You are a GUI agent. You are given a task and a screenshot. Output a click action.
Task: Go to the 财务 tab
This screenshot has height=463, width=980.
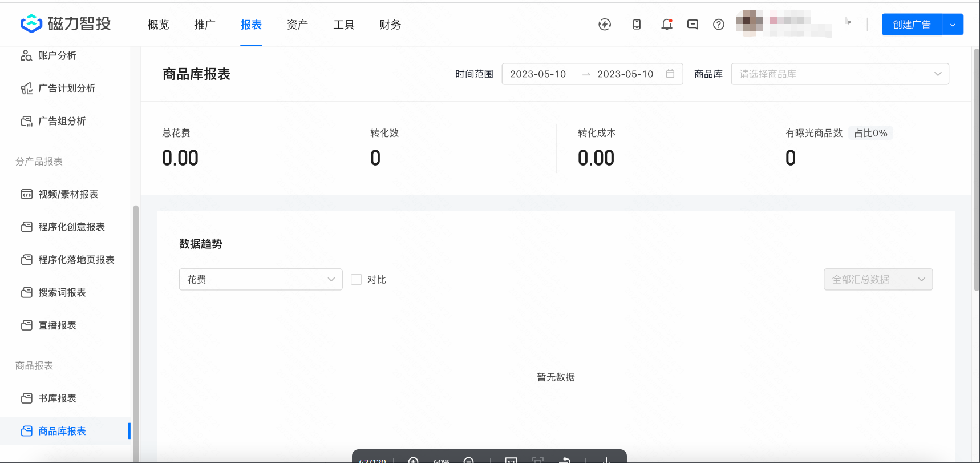(x=390, y=25)
